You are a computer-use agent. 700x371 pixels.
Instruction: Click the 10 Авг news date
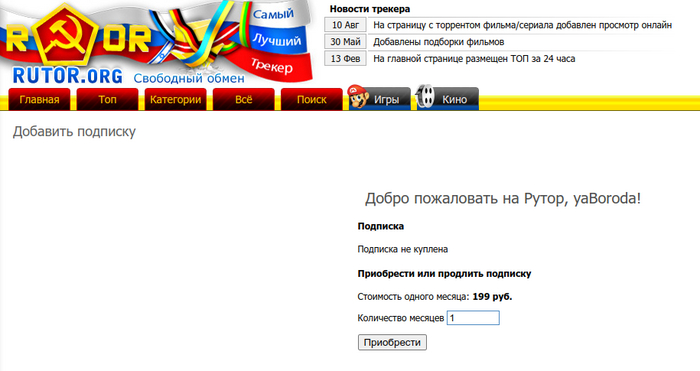(345, 25)
